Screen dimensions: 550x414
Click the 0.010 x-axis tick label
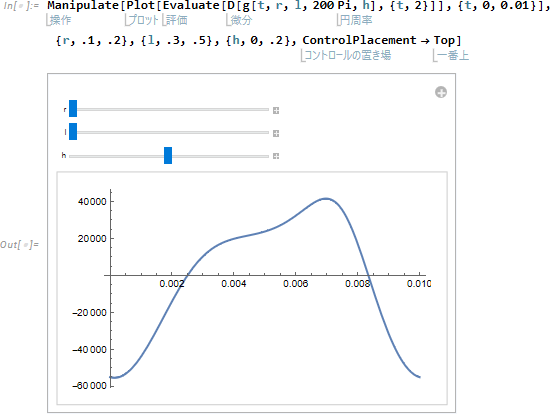[419, 284]
